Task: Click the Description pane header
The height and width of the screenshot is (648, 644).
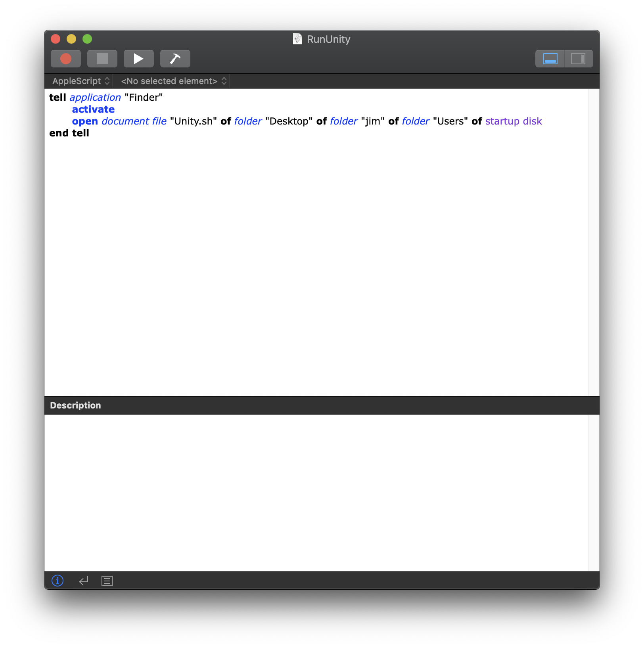Action: (322, 405)
